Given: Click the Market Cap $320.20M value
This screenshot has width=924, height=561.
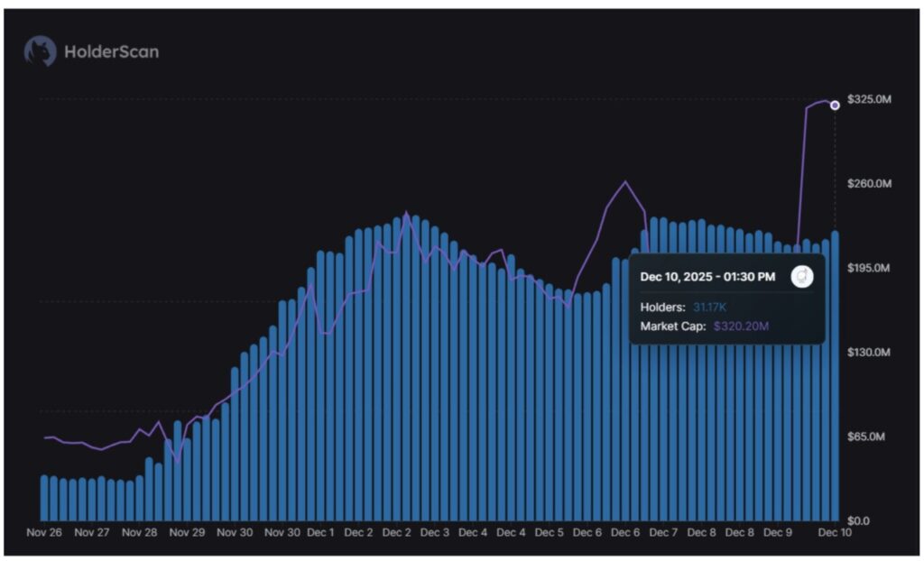Looking at the screenshot, I should 742,326.
